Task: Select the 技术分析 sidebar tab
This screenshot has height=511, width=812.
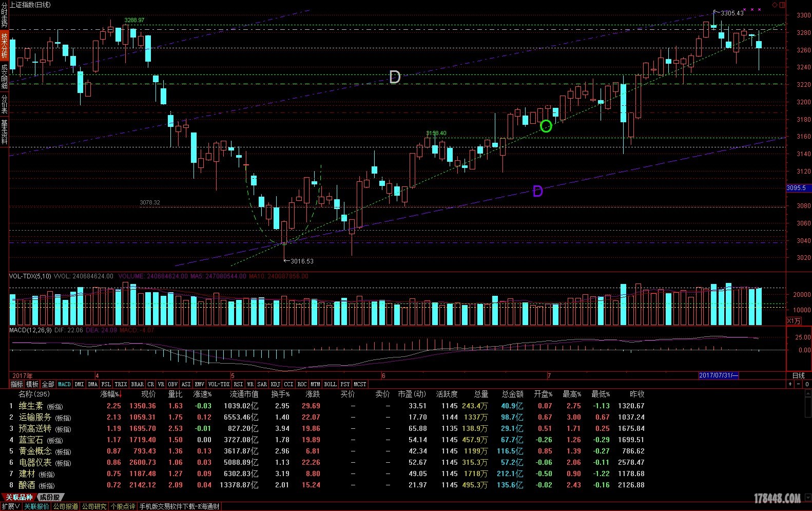Action: point(4,46)
